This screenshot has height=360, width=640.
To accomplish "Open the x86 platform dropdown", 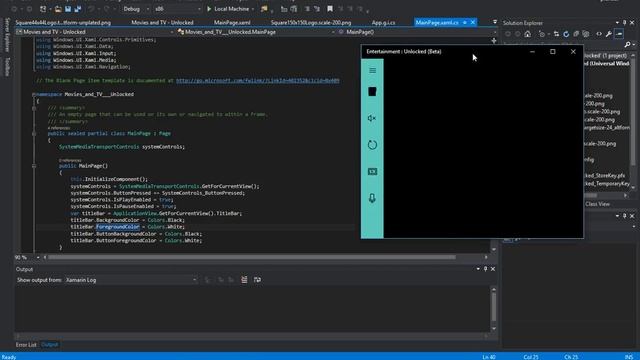I will tap(178, 9).
